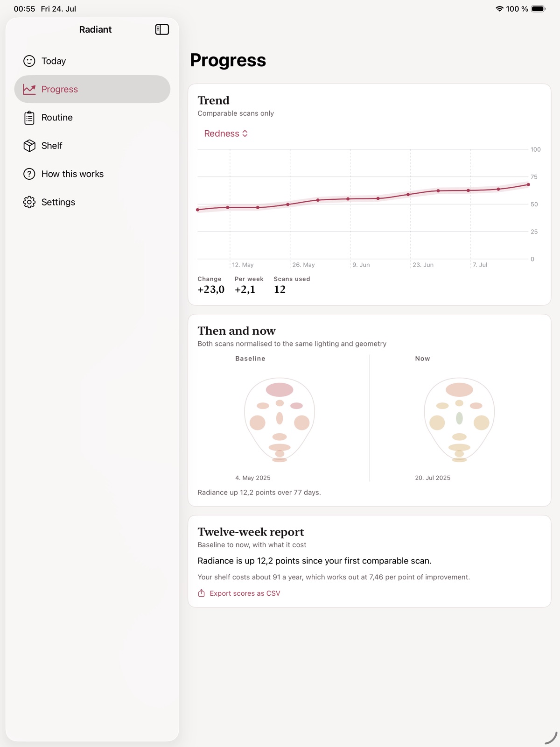Export scores as CSV link
This screenshot has height=747, width=560.
(245, 593)
